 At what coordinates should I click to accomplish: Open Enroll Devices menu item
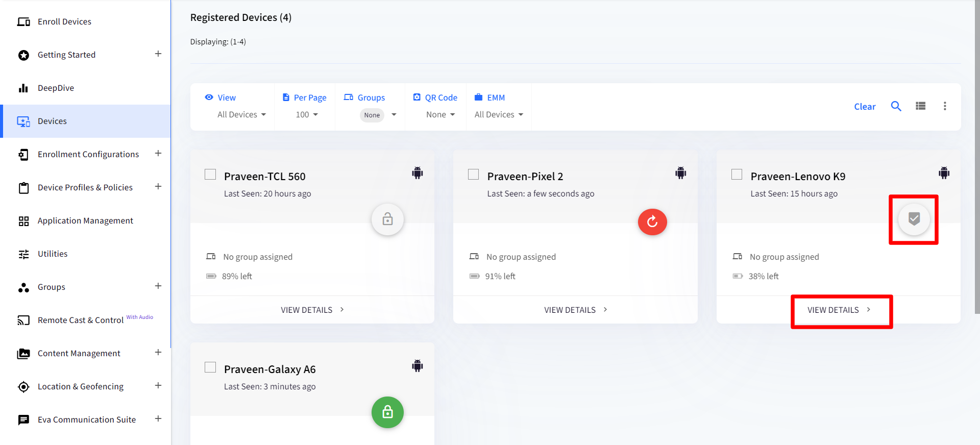(x=85, y=22)
